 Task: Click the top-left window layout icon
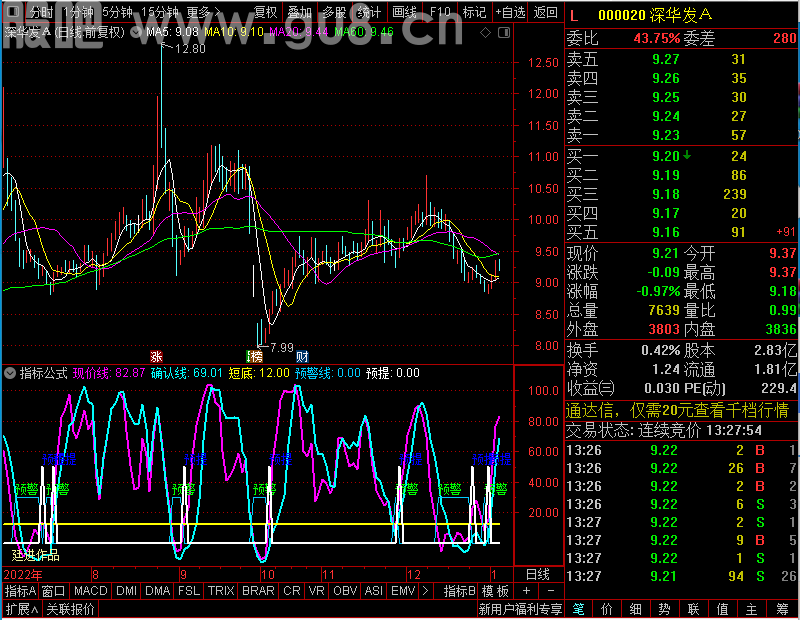click(x=13, y=11)
